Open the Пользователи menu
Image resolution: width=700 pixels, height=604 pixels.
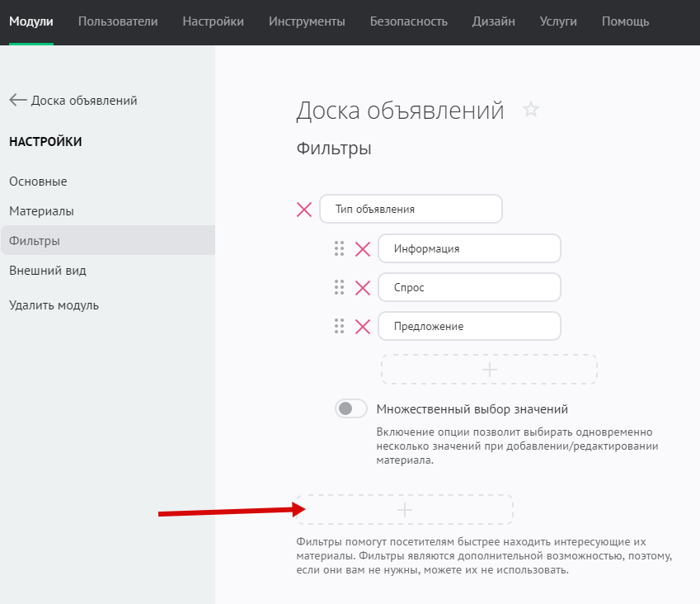point(118,21)
